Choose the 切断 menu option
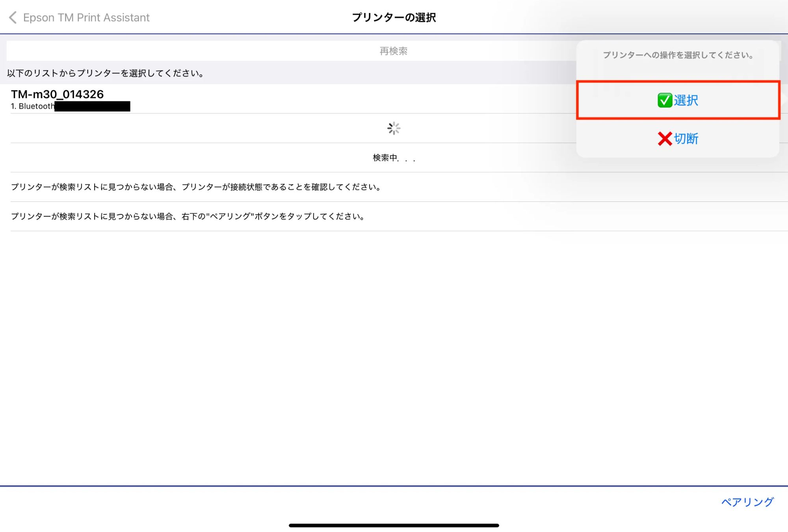Image resolution: width=788 pixels, height=532 pixels. (686, 139)
